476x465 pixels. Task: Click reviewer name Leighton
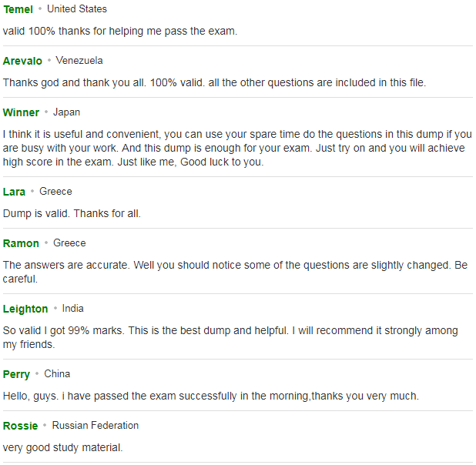tap(25, 309)
